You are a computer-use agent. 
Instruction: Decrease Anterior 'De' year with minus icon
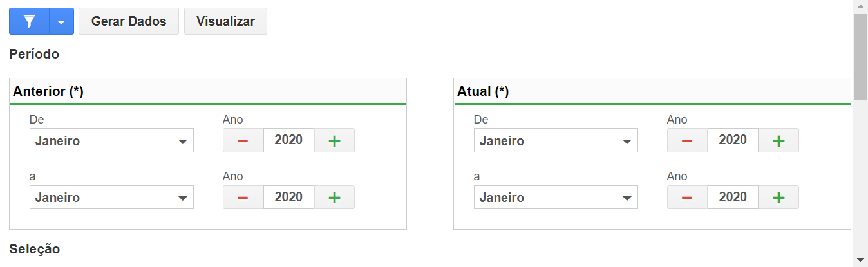point(243,140)
